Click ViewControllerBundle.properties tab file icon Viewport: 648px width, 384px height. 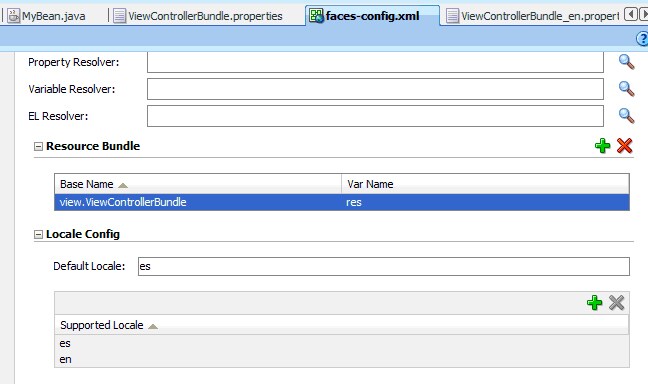coord(119,16)
